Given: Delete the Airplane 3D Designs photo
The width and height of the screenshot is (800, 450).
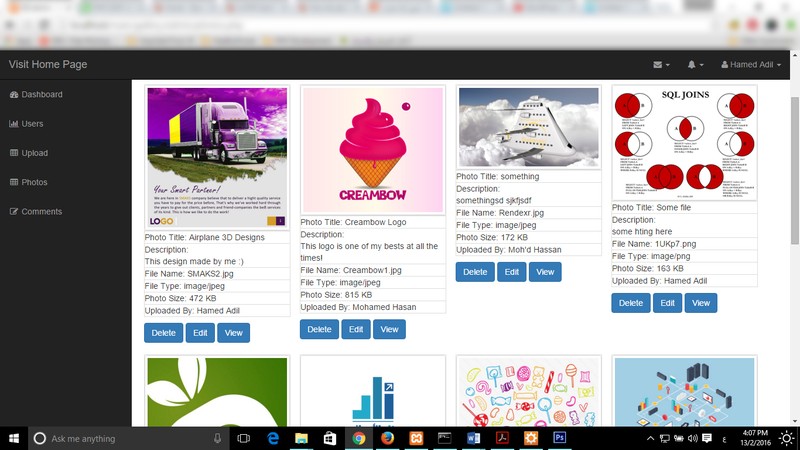Looking at the screenshot, I should [x=163, y=333].
